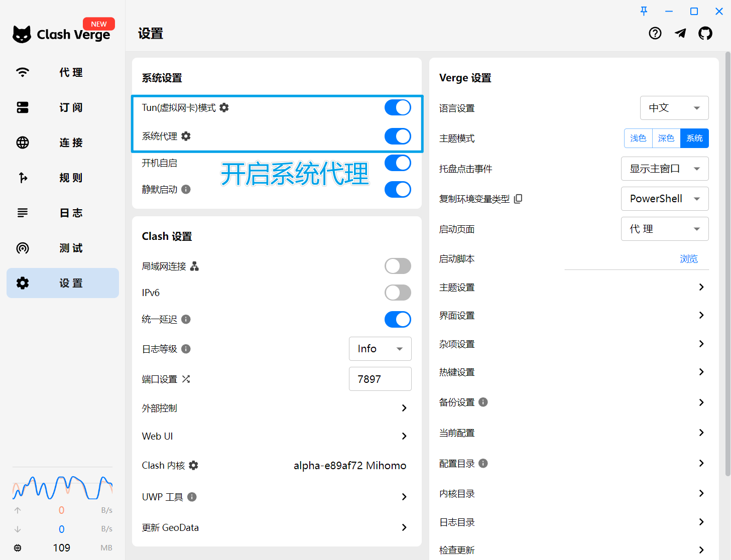Viewport: 731px width, 560px height.
Task: Click the 浏览 link for 启动脚本
Action: [x=688, y=258]
